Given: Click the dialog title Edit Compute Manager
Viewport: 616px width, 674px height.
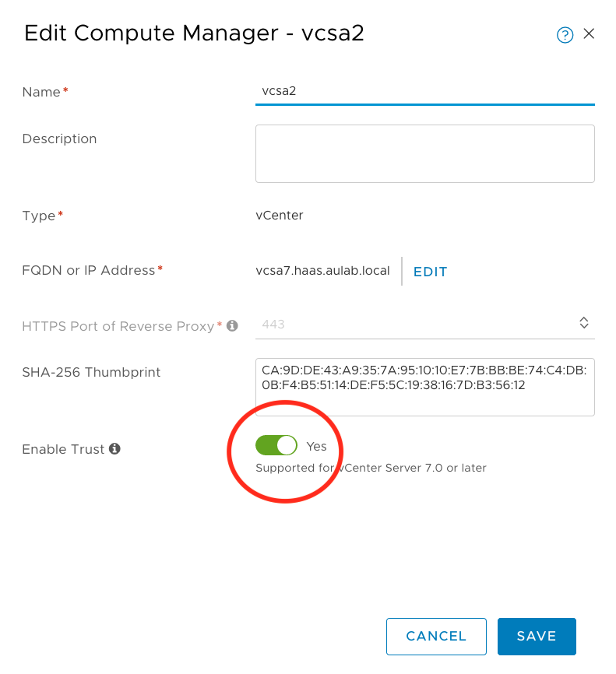Looking at the screenshot, I should (194, 33).
